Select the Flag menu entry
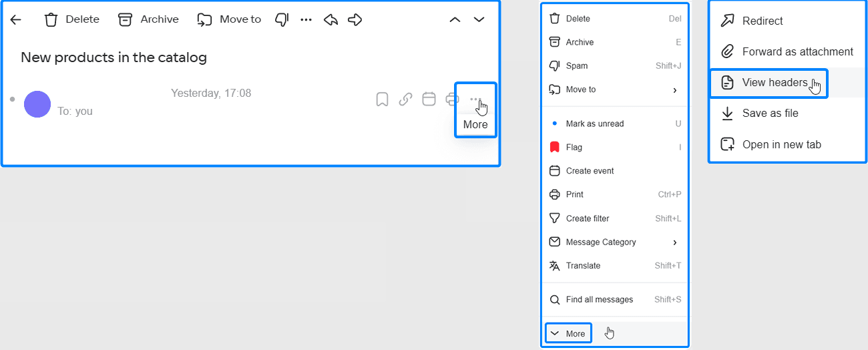 click(x=614, y=147)
